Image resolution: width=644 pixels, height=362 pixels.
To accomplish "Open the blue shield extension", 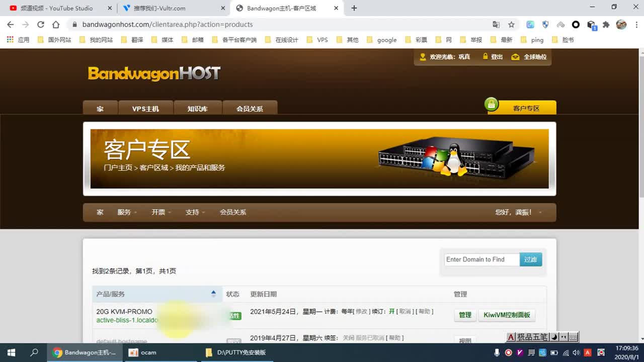I will pyautogui.click(x=545, y=24).
